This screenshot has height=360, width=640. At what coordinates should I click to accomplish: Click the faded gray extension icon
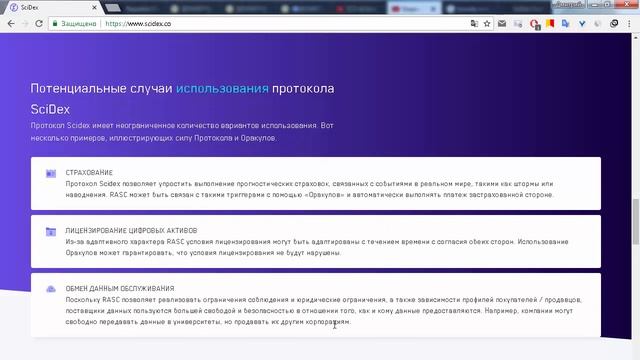[598, 24]
